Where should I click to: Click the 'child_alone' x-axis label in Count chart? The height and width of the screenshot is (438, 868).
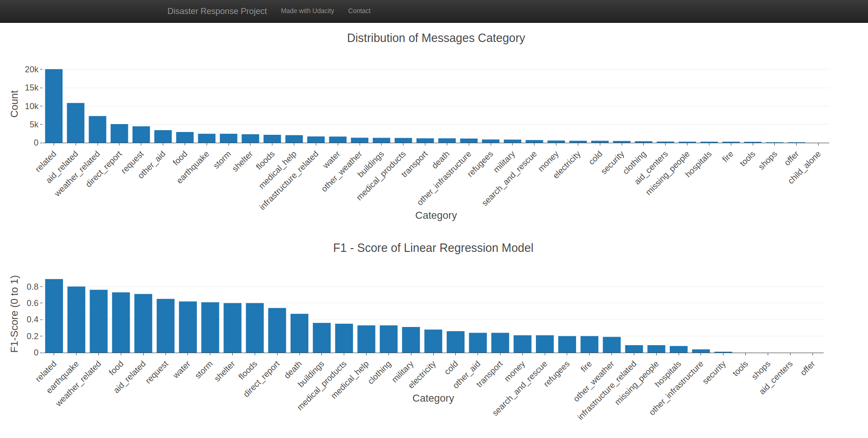(x=805, y=168)
